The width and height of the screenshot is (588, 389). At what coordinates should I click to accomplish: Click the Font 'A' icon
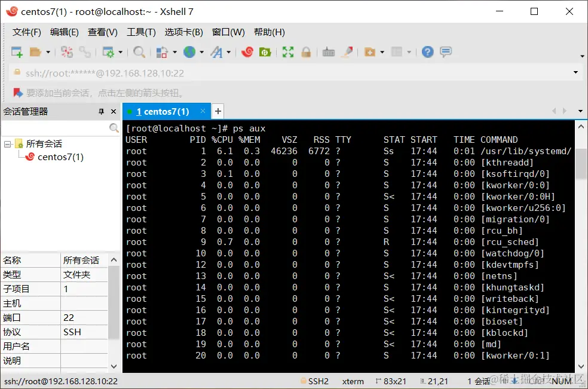click(x=216, y=52)
